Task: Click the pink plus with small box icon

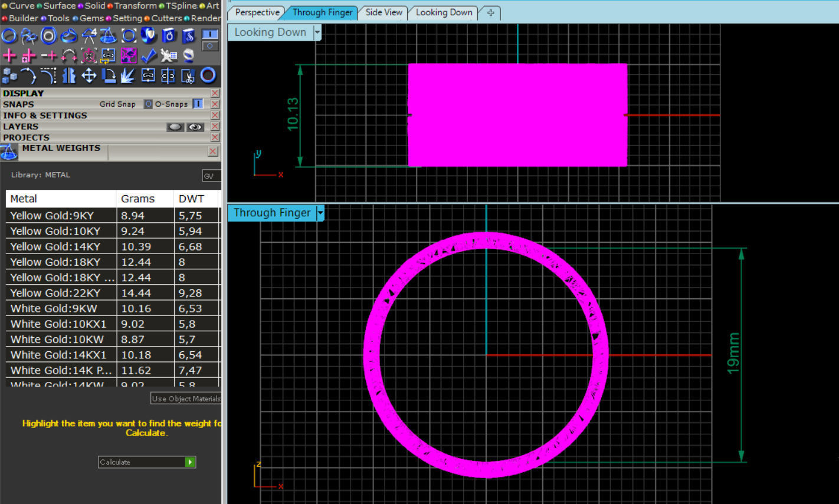Action: 29,56
